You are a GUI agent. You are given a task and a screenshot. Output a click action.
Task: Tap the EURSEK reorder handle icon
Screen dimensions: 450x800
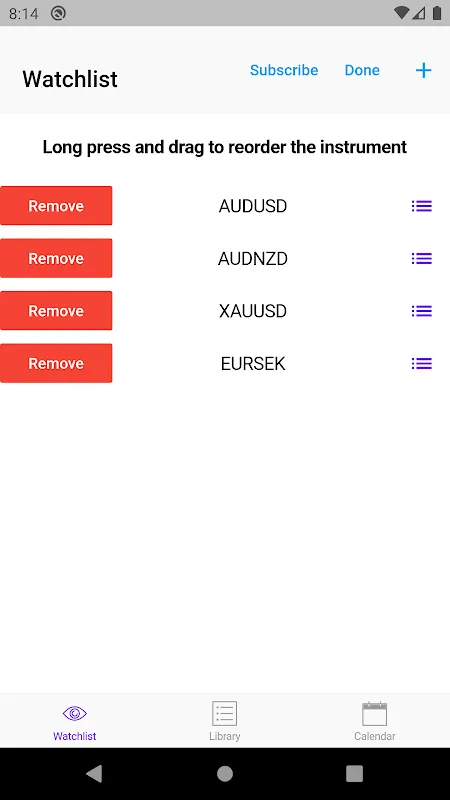(421, 364)
